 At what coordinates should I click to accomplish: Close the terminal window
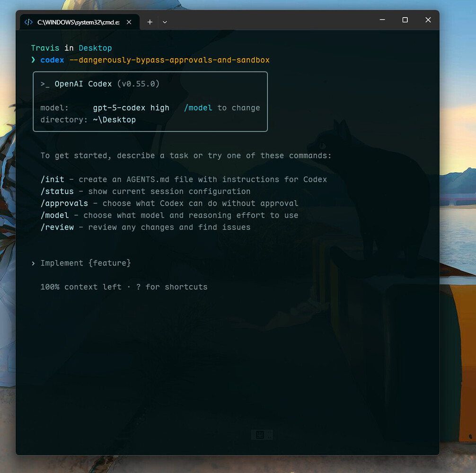[428, 20]
